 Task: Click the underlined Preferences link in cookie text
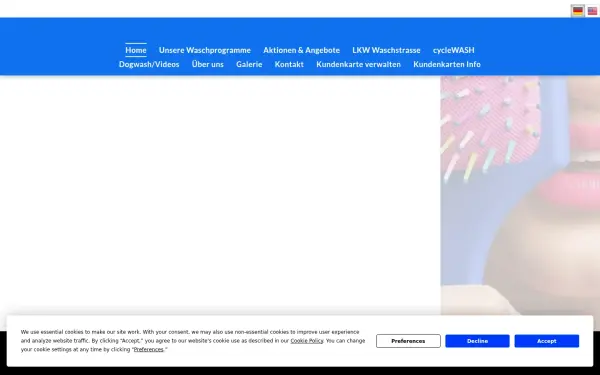[x=148, y=349]
